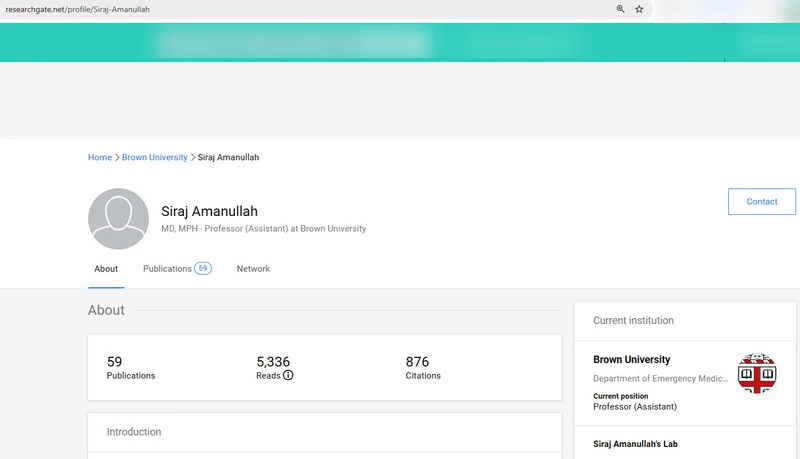Click the Brown University crest logo

point(757,373)
